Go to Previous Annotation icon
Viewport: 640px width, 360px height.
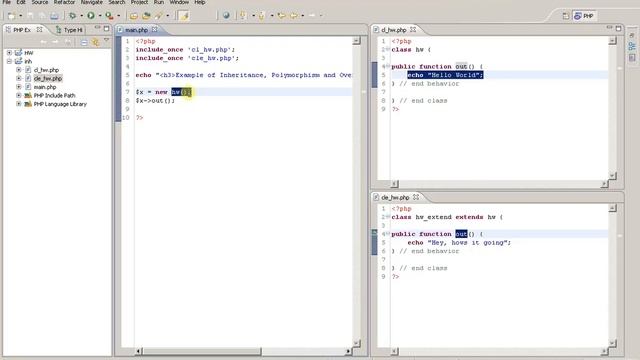coord(262,16)
